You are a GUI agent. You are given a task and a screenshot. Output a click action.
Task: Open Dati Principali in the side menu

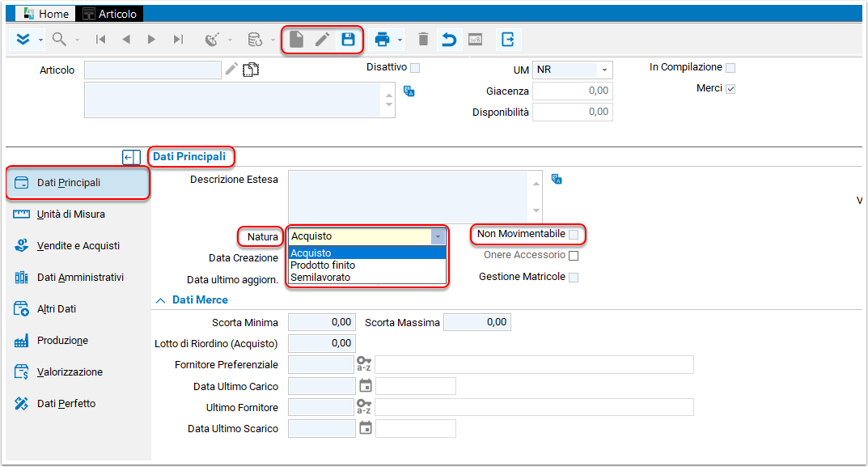(x=78, y=183)
